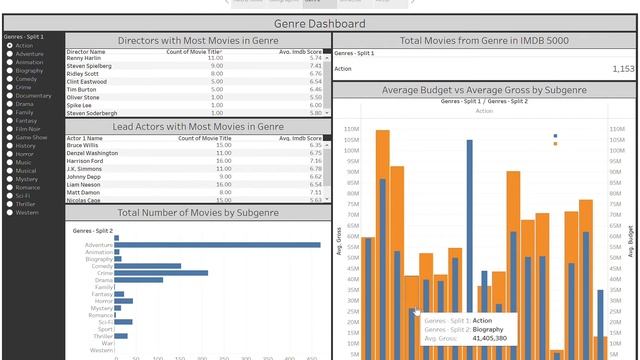This screenshot has height=360, width=640.
Task: Choose the Musical radio option
Action: pos(10,171)
